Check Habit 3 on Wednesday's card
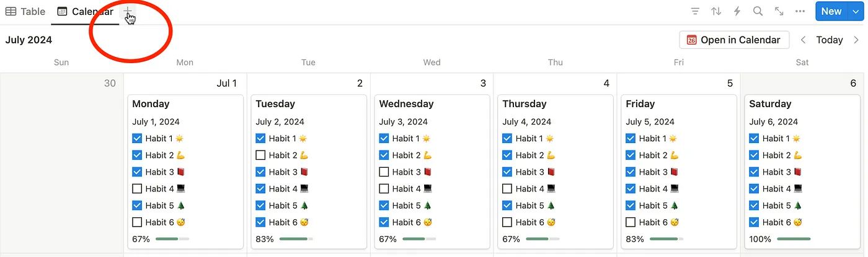868x257 pixels. [384, 172]
